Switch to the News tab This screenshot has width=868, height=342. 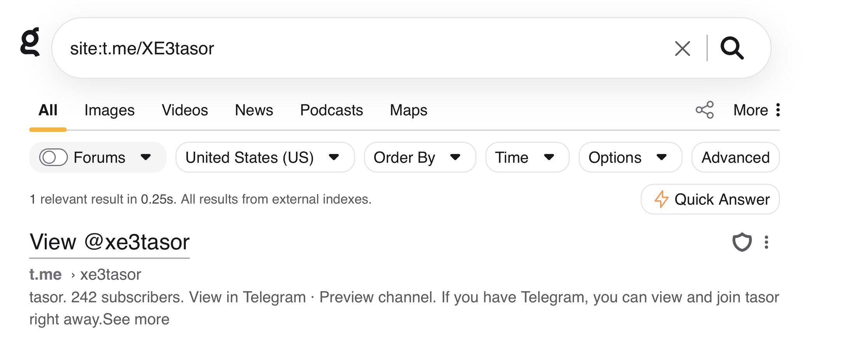tap(254, 110)
